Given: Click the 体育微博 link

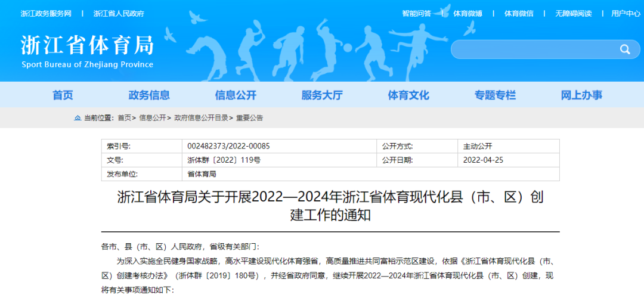Looking at the screenshot, I should [467, 13].
